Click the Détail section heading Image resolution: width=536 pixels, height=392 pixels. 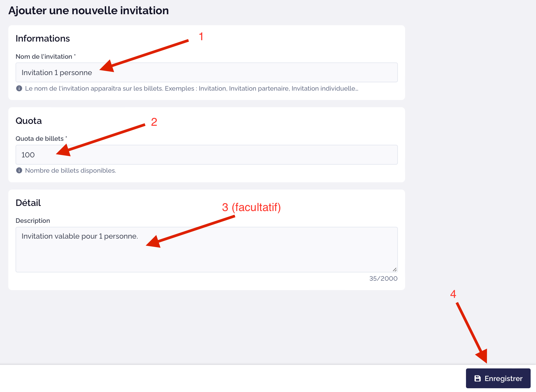pos(28,203)
